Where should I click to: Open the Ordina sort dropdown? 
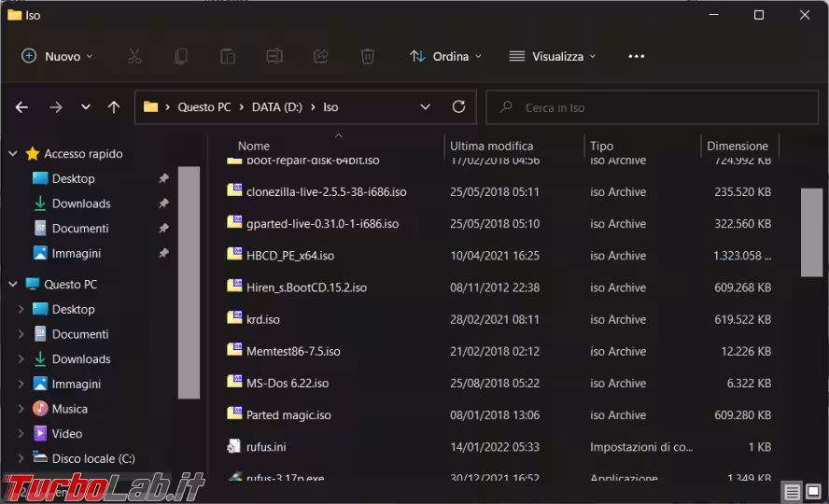coord(445,56)
